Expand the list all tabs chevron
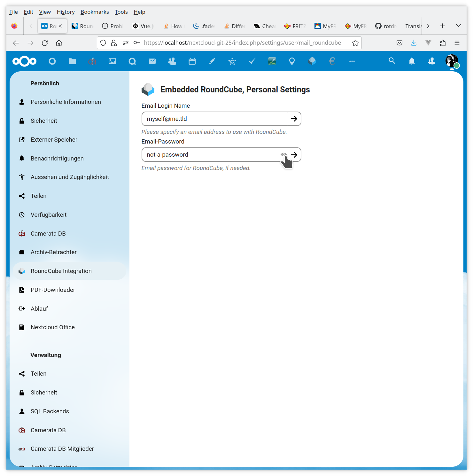 pos(459,26)
